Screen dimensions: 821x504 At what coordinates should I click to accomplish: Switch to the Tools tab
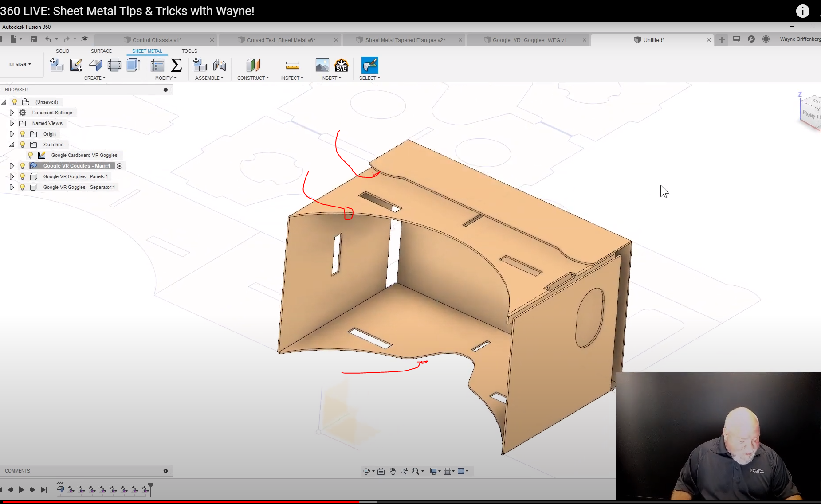(x=189, y=51)
